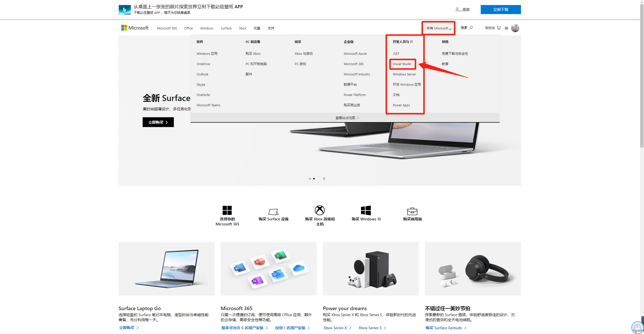Open 免费下载与安全性 menu link

point(455,54)
